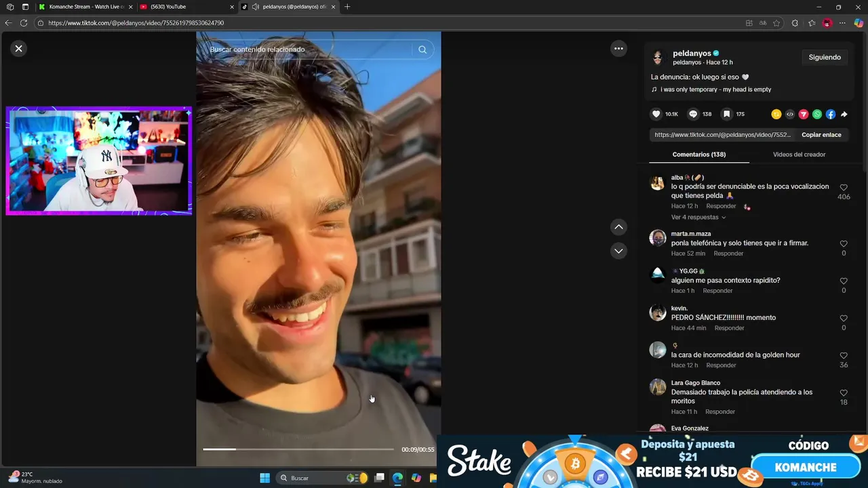The image size is (868, 488).
Task: Click Responder under YG.GG's comment
Action: tap(717, 291)
